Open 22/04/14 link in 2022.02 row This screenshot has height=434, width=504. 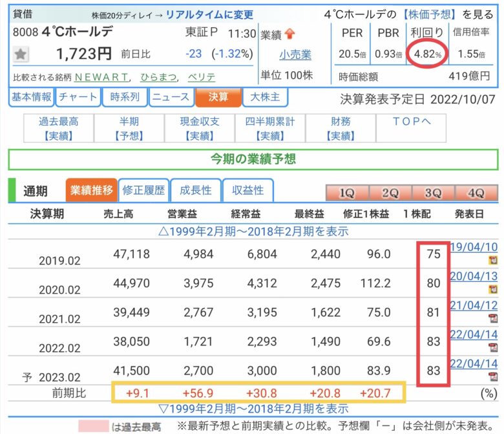point(474,334)
